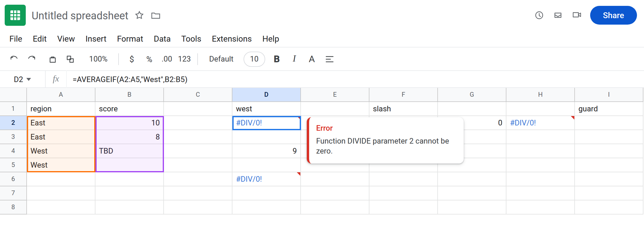Image resolution: width=644 pixels, height=252 pixels.
Task: Open version history clock icon
Action: coord(539,15)
